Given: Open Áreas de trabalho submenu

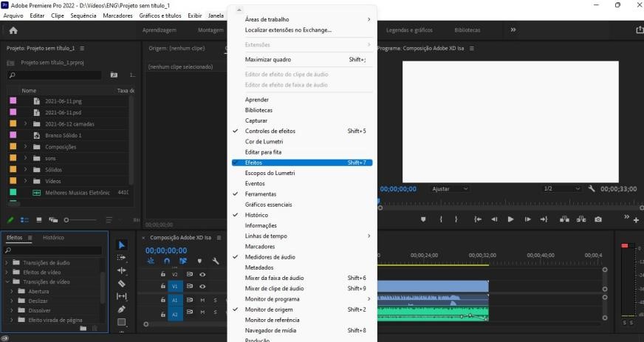Looking at the screenshot, I should pyautogui.click(x=302, y=19).
